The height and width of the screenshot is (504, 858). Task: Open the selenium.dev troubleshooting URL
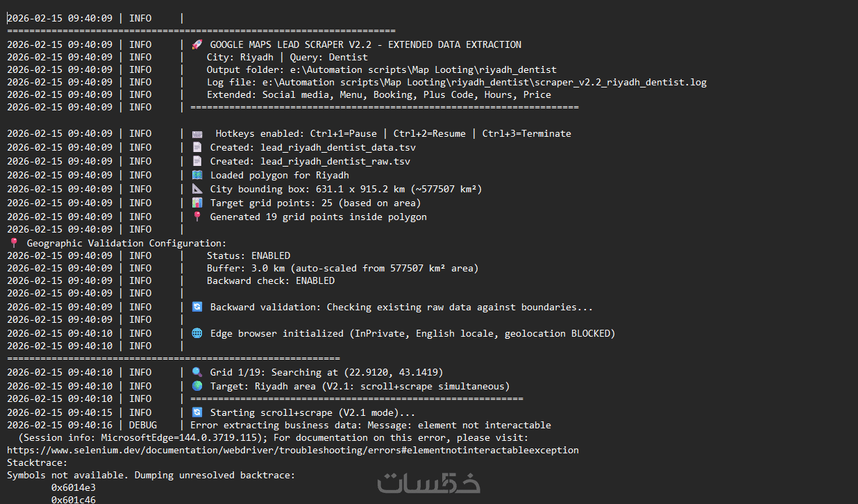tap(292, 450)
